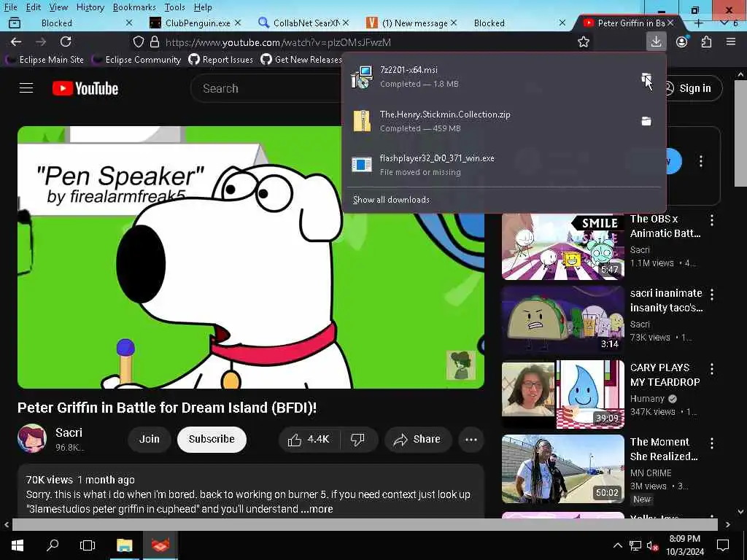The height and width of the screenshot is (560, 747).
Task: Go forward with the forward arrow
Action: click(41, 42)
